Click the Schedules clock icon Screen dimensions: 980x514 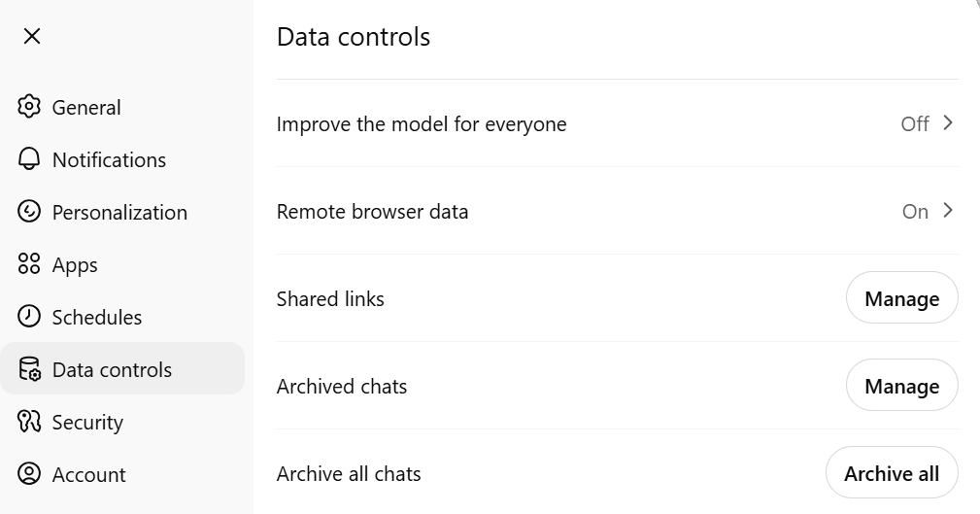(29, 317)
